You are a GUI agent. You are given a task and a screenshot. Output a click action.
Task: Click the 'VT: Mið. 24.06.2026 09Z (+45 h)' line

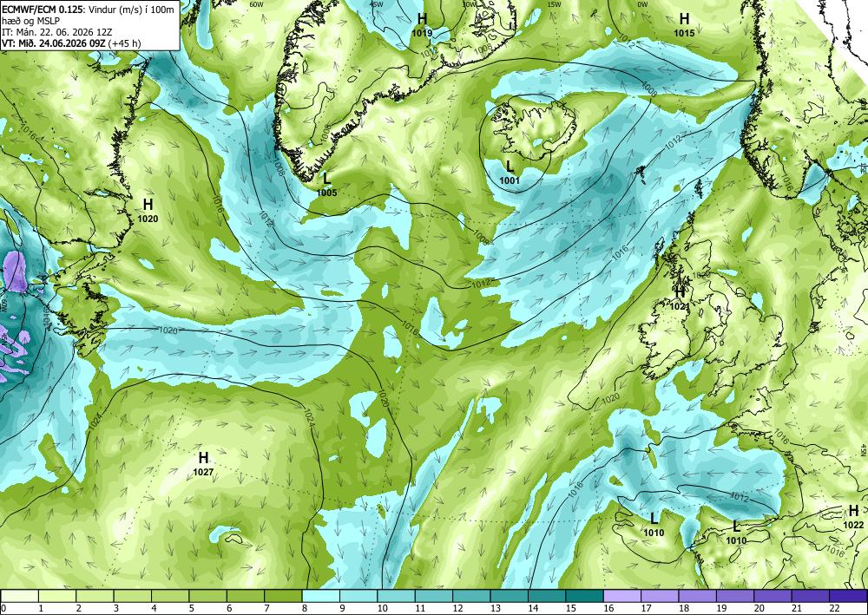click(71, 43)
